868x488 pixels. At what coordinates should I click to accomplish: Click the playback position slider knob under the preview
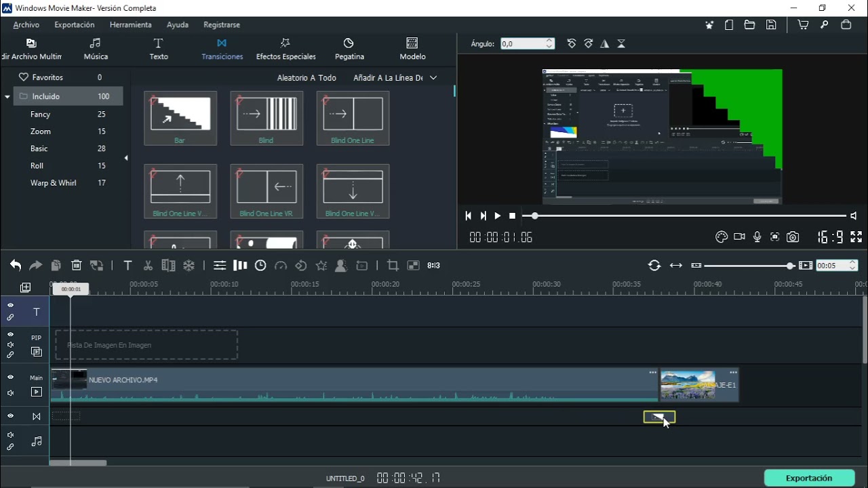[x=535, y=216]
